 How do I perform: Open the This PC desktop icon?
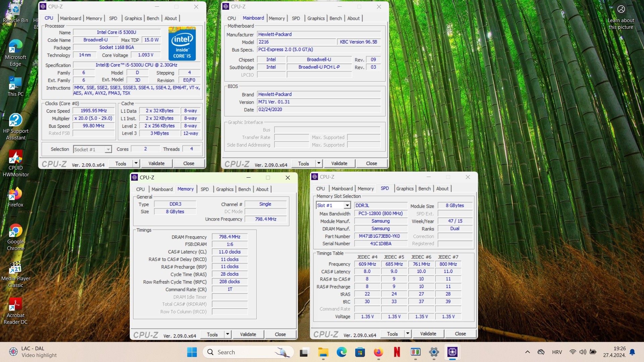click(15, 86)
